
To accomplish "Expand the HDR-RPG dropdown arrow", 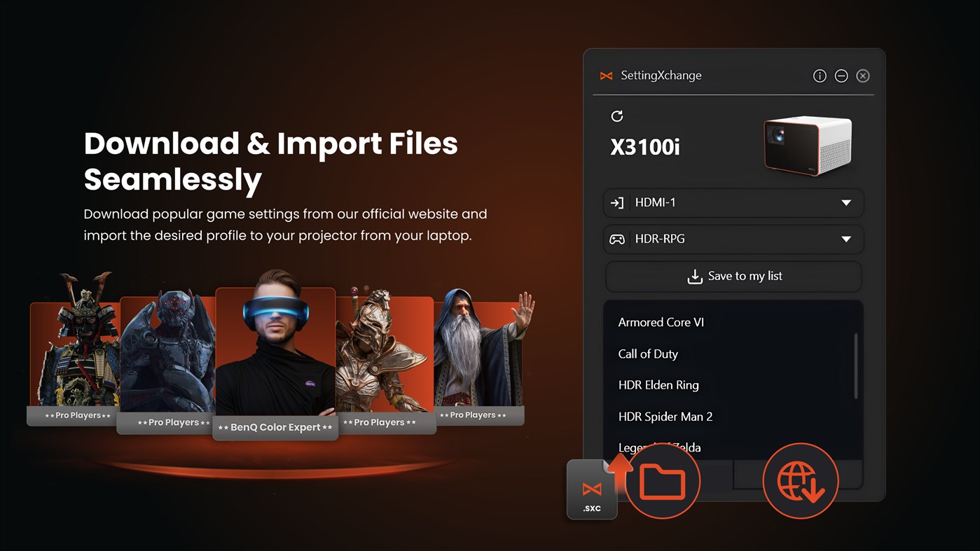I will (846, 239).
